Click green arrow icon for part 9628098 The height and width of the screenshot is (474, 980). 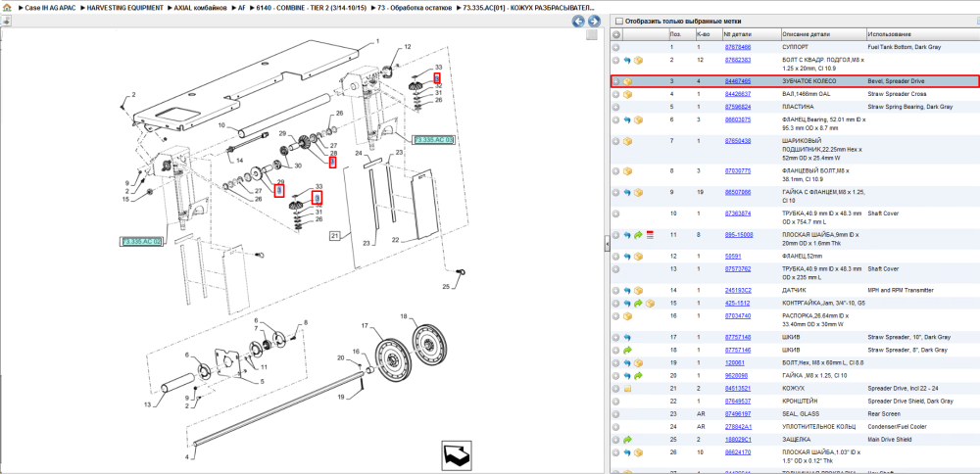tap(638, 376)
